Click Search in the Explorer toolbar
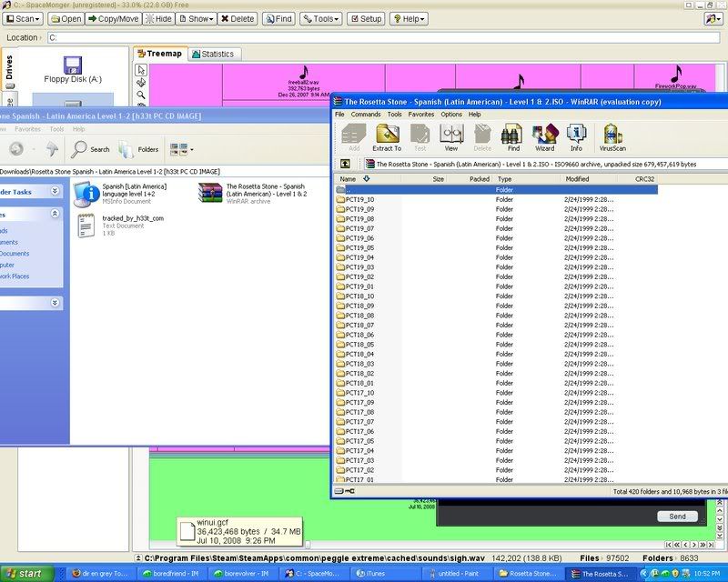Image resolution: width=728 pixels, height=582 pixels. coord(90,149)
